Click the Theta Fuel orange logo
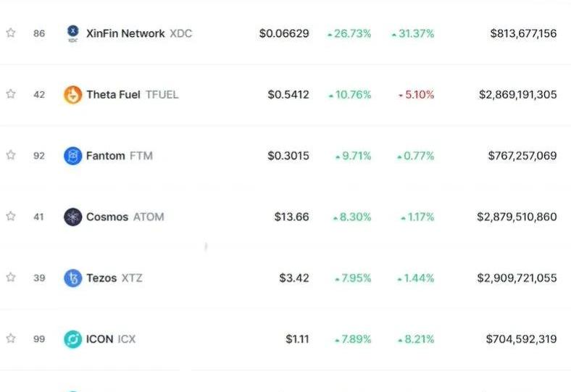The height and width of the screenshot is (392, 571). pos(73,95)
